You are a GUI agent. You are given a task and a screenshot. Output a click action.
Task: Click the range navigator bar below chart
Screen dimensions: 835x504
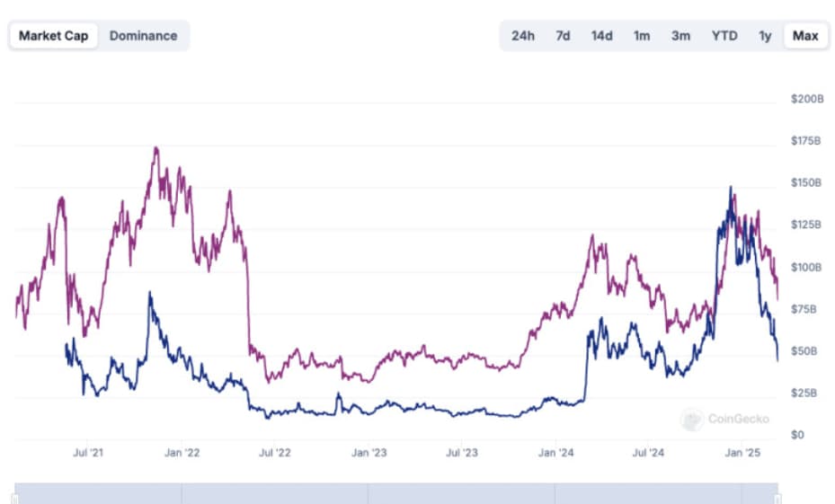pos(395,494)
